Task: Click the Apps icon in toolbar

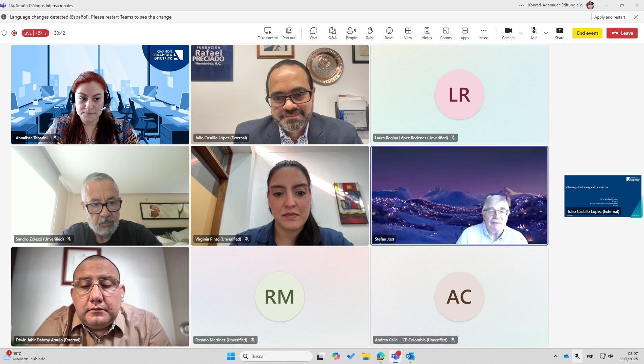Action: 464,33
